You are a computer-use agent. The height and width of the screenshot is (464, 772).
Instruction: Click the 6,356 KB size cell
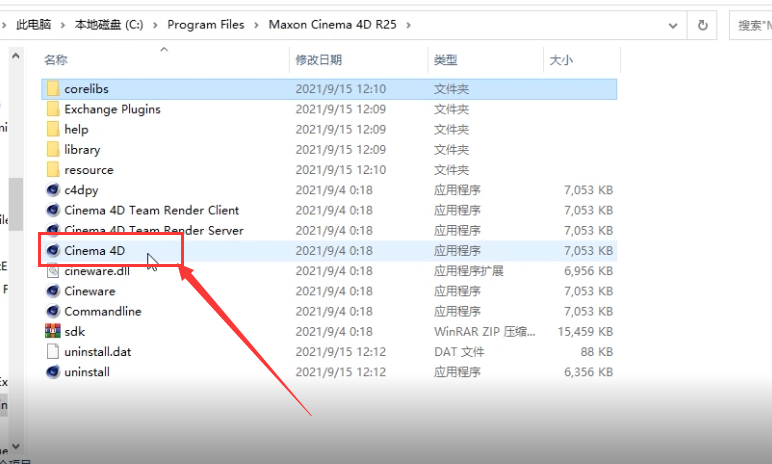(x=588, y=372)
